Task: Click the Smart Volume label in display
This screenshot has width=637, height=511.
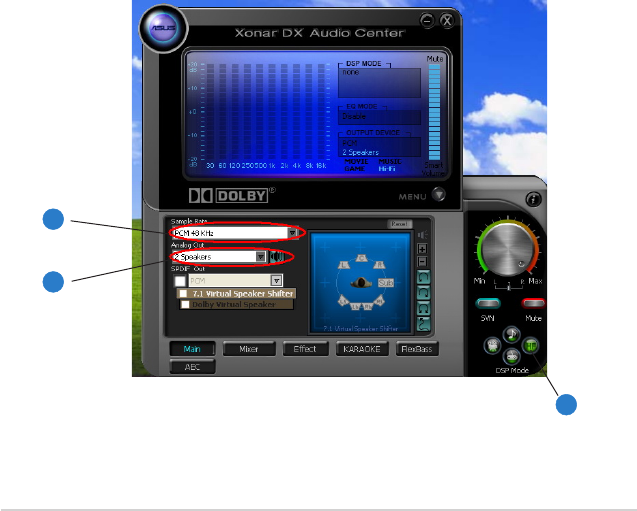Action: coord(433,169)
